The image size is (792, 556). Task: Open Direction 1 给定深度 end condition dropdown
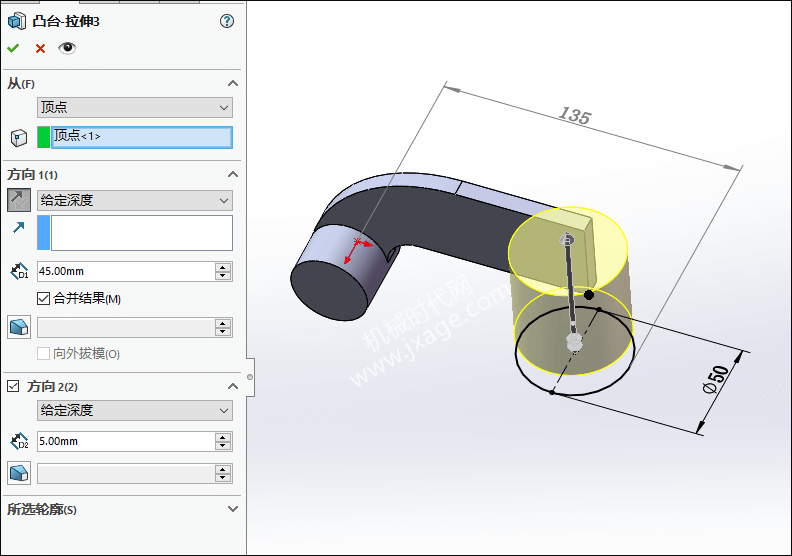click(135, 200)
